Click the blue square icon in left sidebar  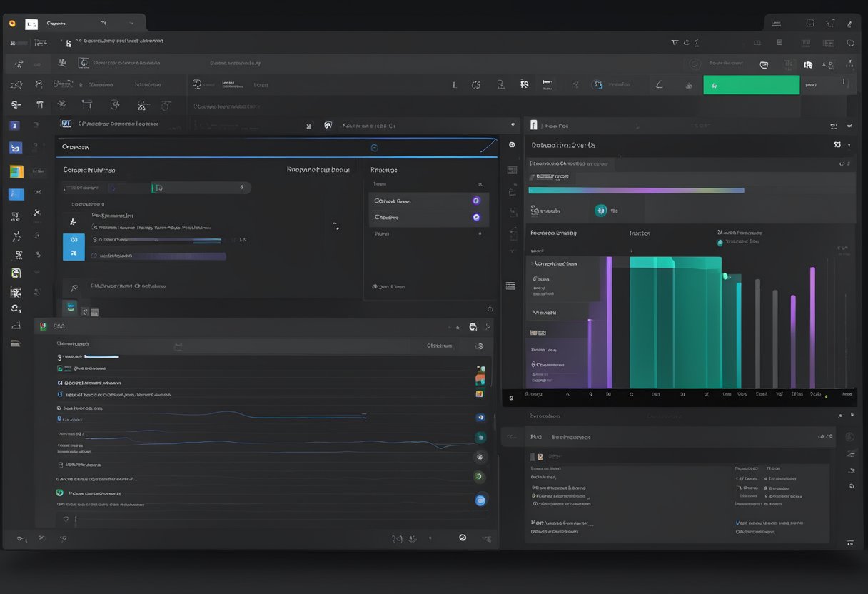(x=16, y=148)
